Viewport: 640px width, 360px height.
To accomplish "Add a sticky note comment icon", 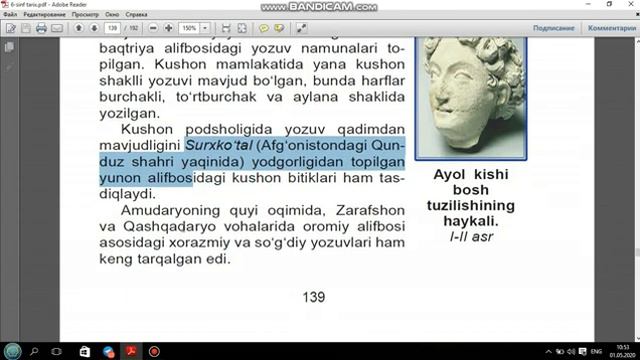I will click(264, 28).
